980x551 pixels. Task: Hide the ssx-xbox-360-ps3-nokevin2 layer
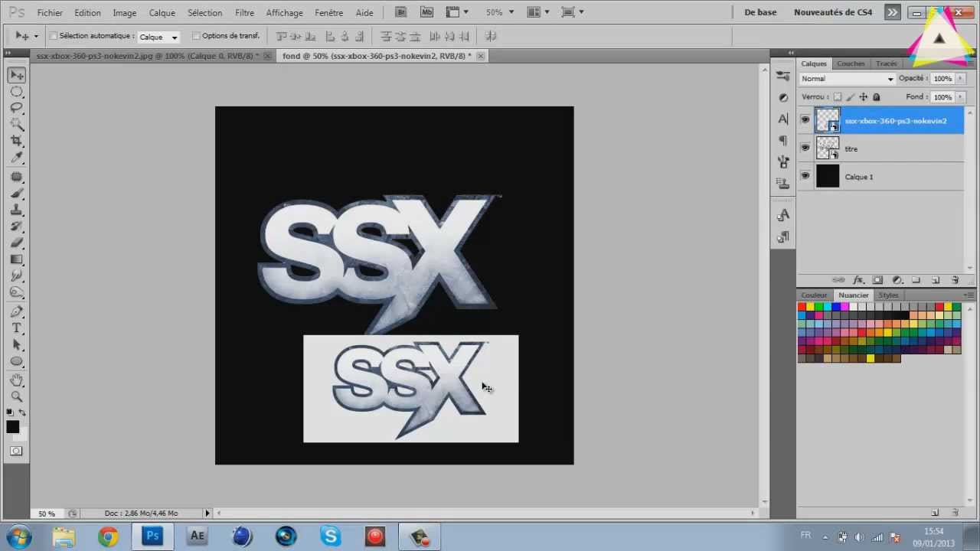tap(805, 120)
